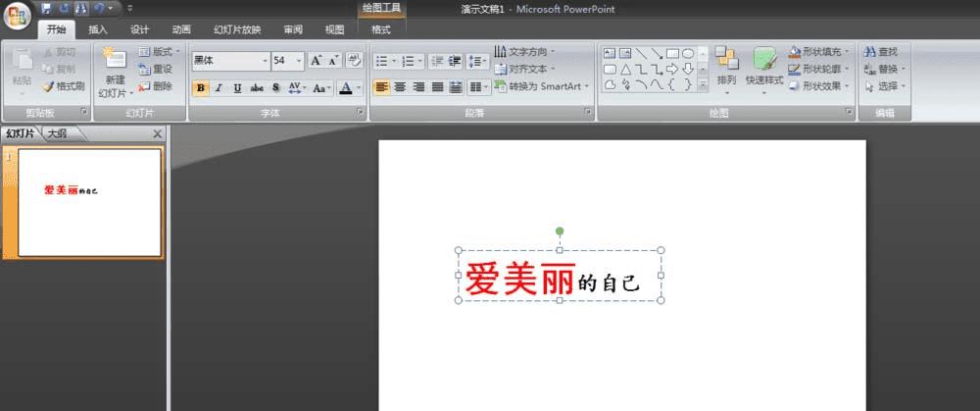Open change case Aa dropdown
The width and height of the screenshot is (980, 411).
[x=321, y=88]
